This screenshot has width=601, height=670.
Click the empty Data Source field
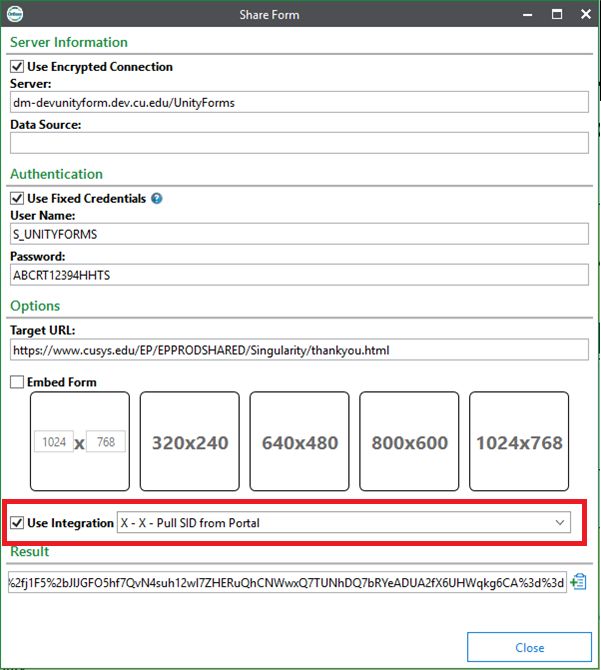(x=299, y=143)
